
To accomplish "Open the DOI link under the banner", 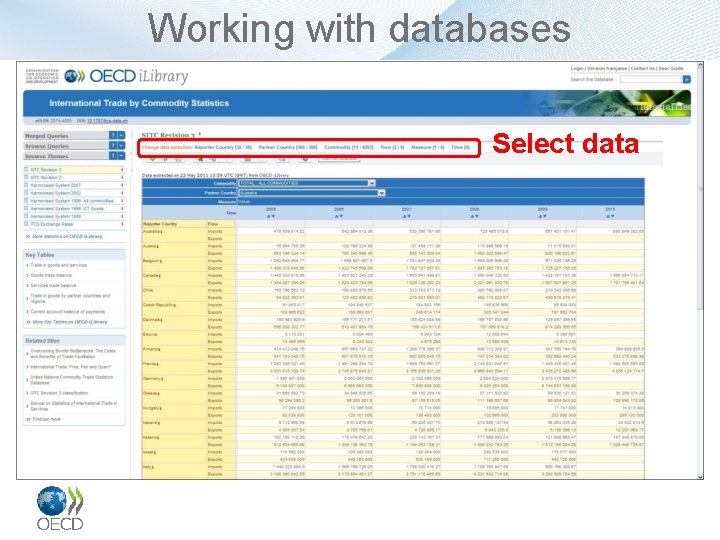I will click(107, 121).
